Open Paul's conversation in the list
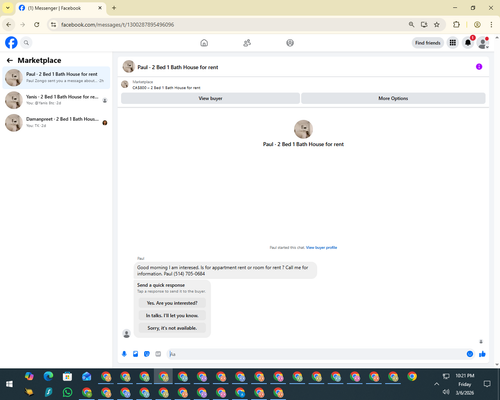 (56, 77)
